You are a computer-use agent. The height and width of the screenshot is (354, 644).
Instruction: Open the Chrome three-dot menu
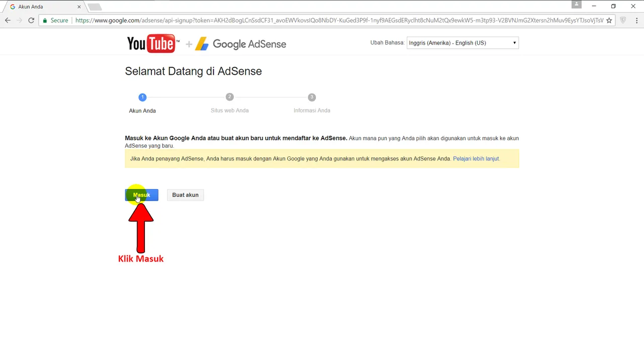pyautogui.click(x=636, y=21)
